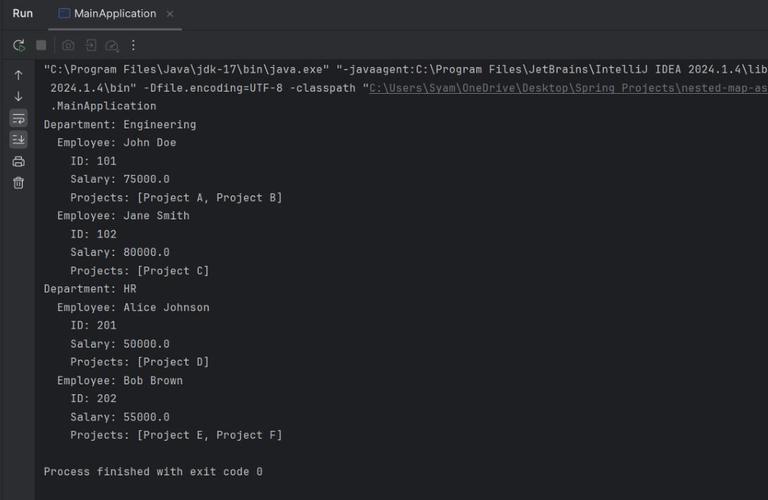Click the Down the stack trace arrow
Image resolution: width=768 pixels, height=500 pixels.
pyautogui.click(x=18, y=97)
